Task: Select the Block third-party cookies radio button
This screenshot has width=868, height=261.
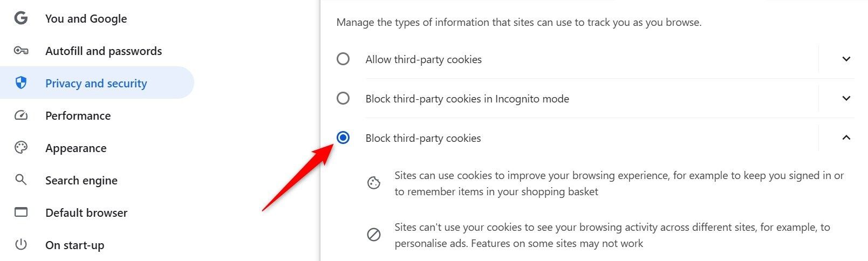Action: (343, 138)
